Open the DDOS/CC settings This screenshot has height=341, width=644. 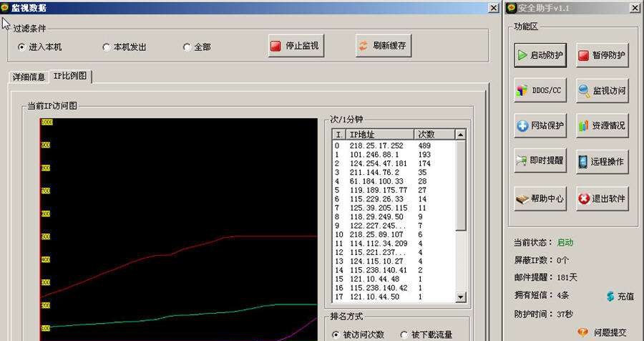(x=540, y=90)
